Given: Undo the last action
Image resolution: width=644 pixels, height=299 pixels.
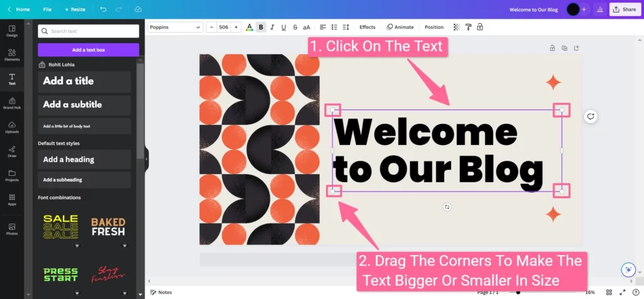Looking at the screenshot, I should (103, 9).
